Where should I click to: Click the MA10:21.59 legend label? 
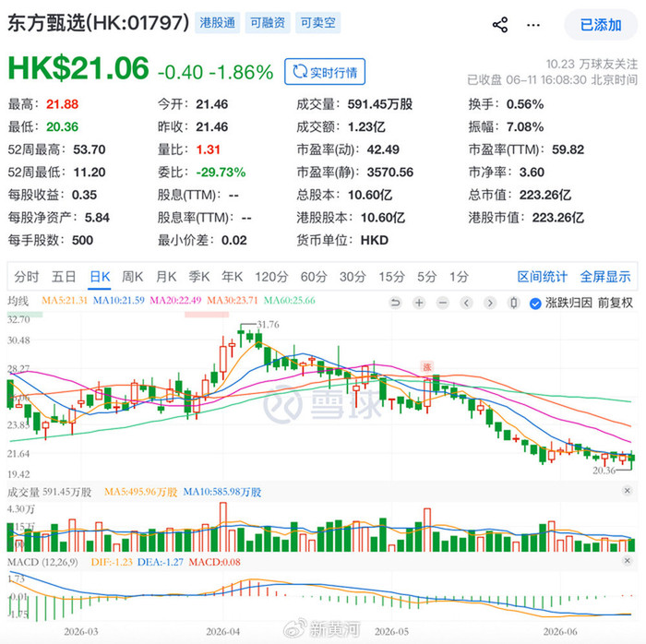coord(119,301)
